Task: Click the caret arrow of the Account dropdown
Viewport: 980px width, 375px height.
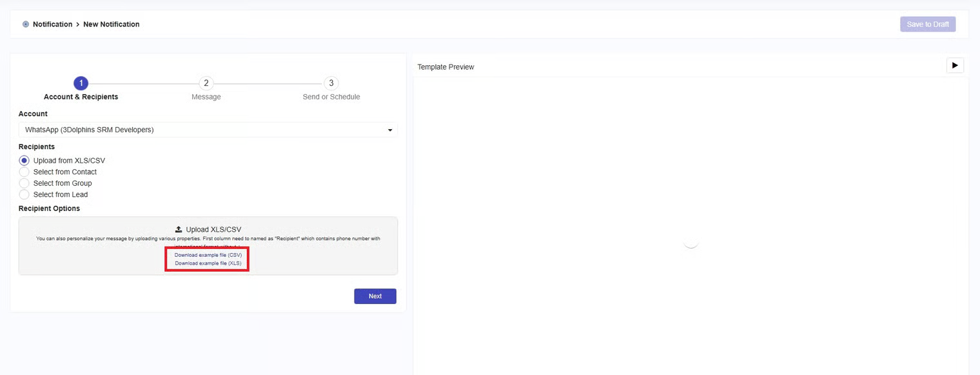Action: click(389, 130)
